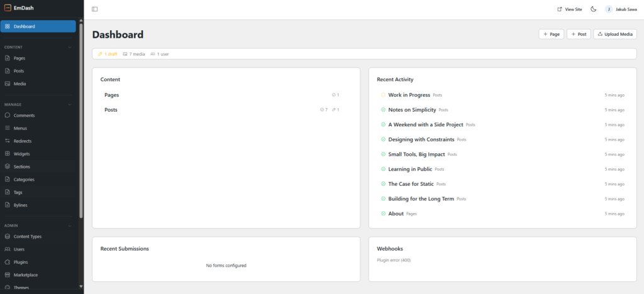
Task: Collapse the Content sidebar group
Action: [x=70, y=47]
